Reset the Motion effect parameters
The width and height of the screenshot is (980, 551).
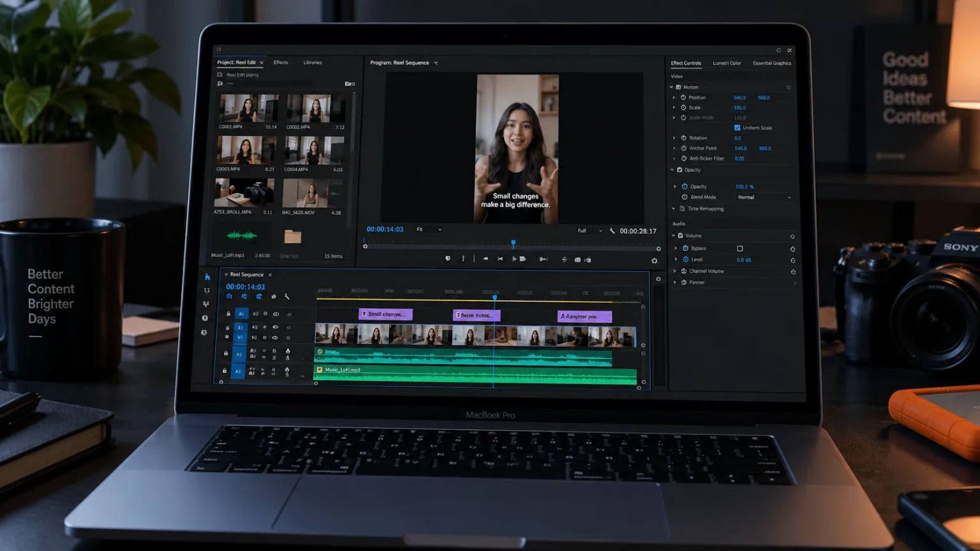click(x=789, y=87)
